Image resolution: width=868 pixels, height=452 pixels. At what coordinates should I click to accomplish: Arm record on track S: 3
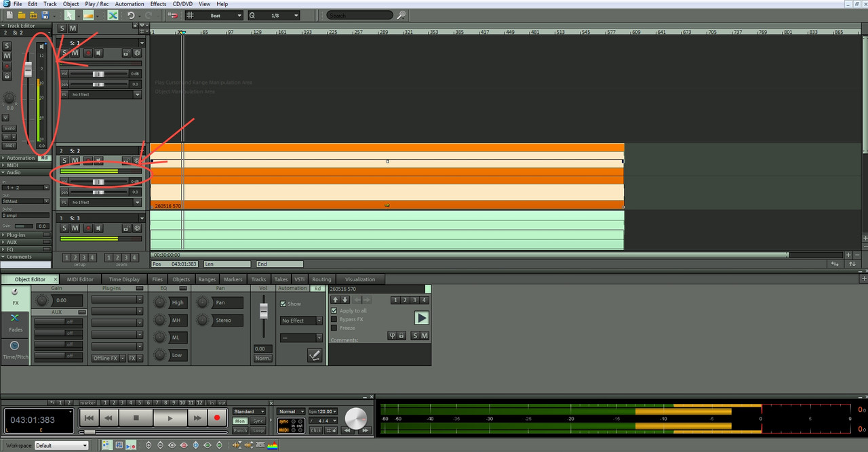(x=87, y=228)
